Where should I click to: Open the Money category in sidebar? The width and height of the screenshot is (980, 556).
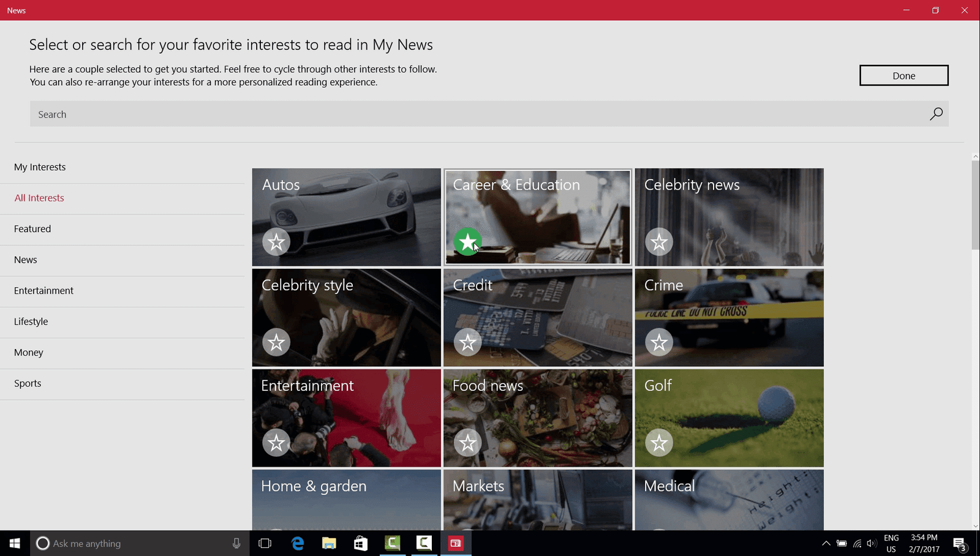point(29,353)
